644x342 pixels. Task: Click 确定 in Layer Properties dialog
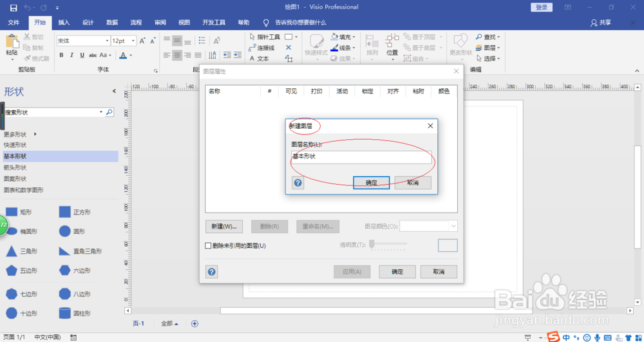(x=397, y=272)
